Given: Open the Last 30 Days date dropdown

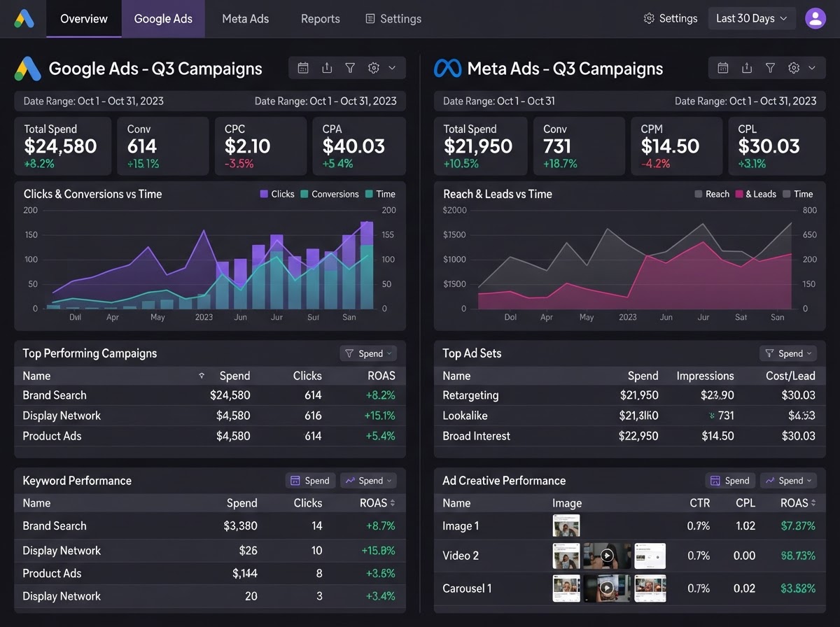Looking at the screenshot, I should pos(752,18).
